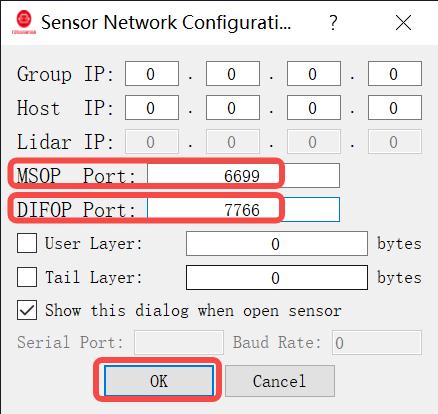Viewport: 438px width, 414px height.
Task: Click the question mark help button
Action: [333, 23]
